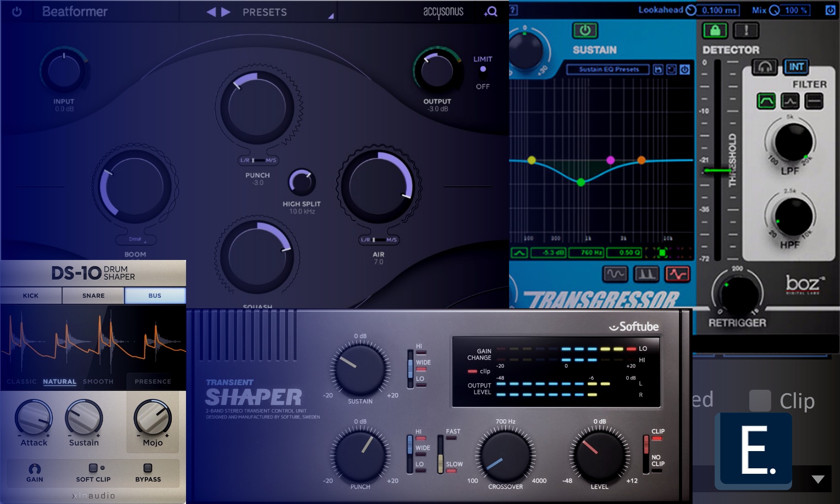The height and width of the screenshot is (504, 840).
Task: Click the -5.3 dB gain field
Action: coord(549,253)
